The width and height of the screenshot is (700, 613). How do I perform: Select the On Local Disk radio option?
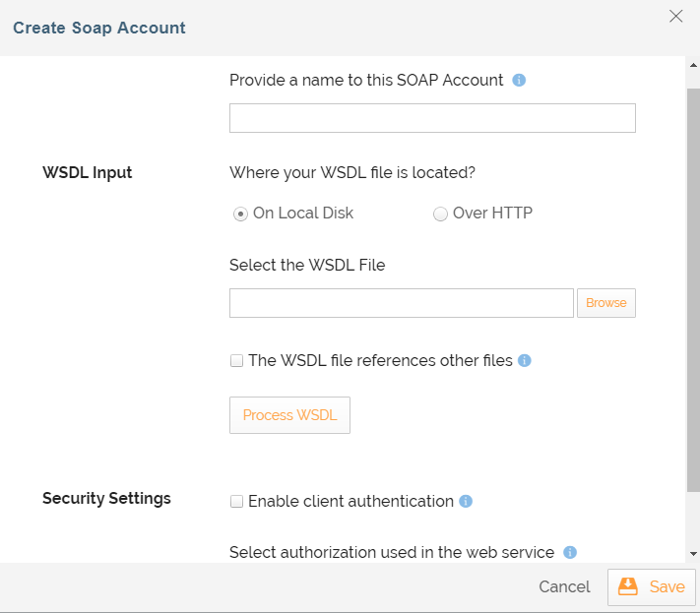coord(240,214)
